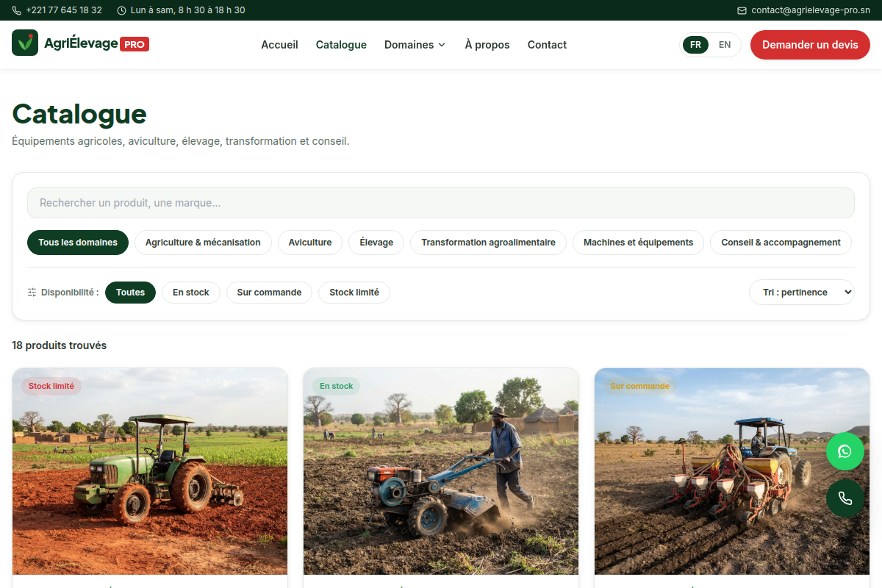Image resolution: width=882 pixels, height=588 pixels.
Task: Go to Accueil page
Action: (x=280, y=45)
